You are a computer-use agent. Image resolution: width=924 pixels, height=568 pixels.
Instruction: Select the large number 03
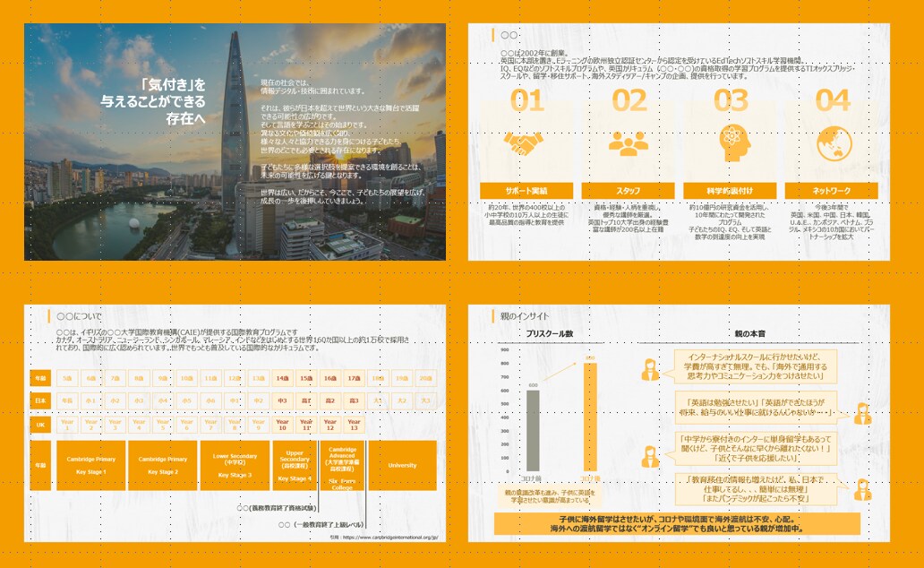tap(731, 101)
